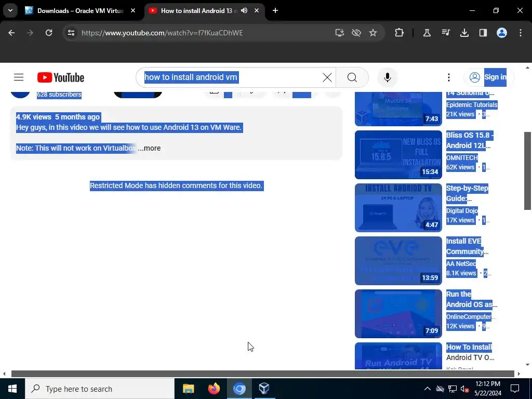Click the horizontal scrollbar thumb
Screen dimensions: 532x399
click(262, 374)
